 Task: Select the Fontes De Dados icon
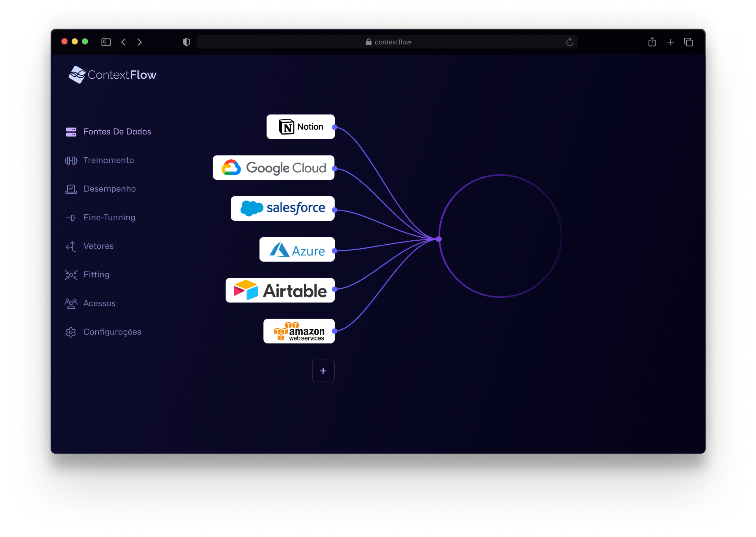tap(71, 132)
